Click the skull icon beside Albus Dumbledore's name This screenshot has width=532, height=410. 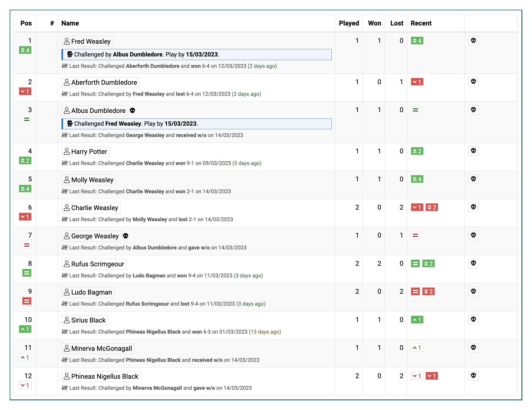coord(133,111)
